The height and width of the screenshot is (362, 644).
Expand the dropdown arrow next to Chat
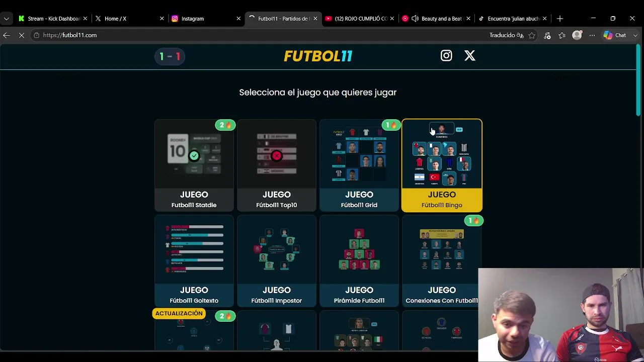pyautogui.click(x=635, y=35)
